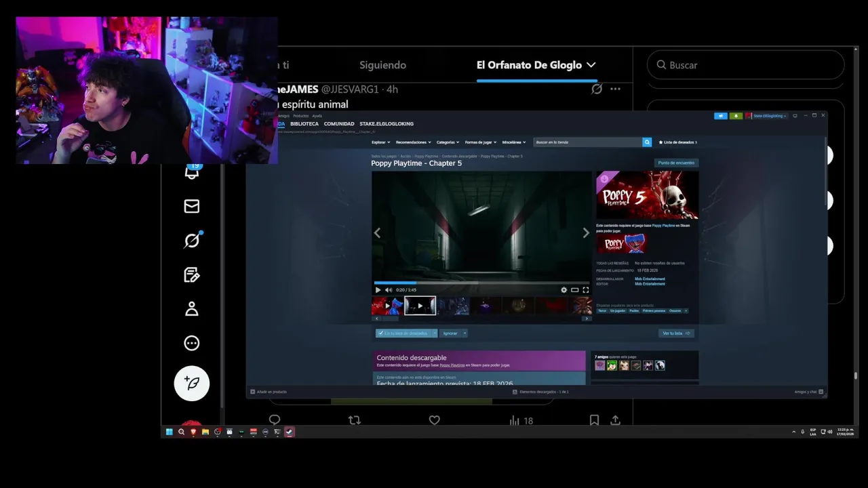Bookmark the tweet
Image resolution: width=868 pixels, height=488 pixels.
[594, 420]
